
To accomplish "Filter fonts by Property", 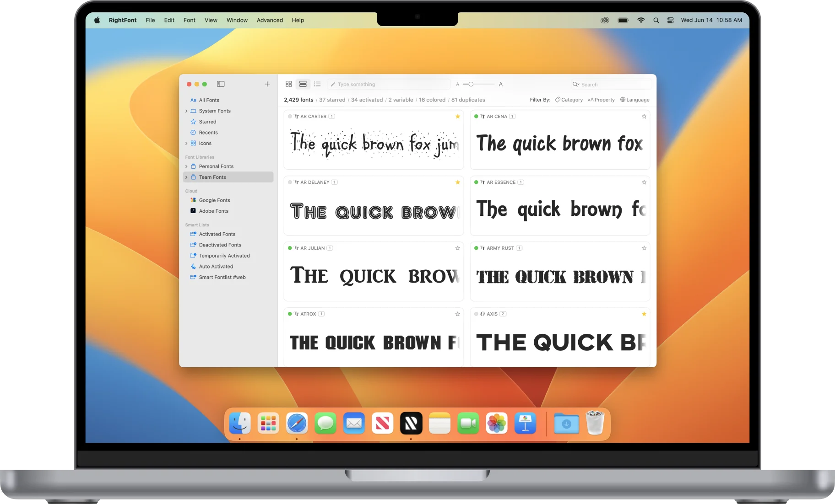I will click(x=601, y=100).
